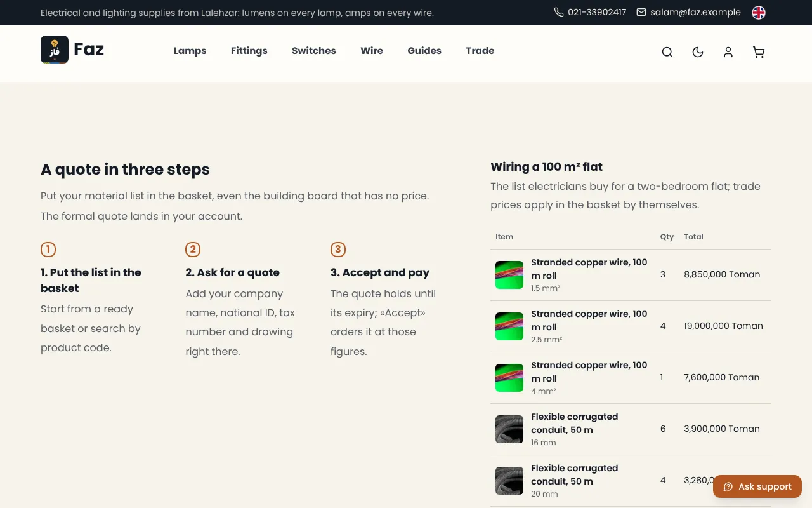Click the step 1 circle icon
Viewport: 812px width, 508px height.
point(48,250)
